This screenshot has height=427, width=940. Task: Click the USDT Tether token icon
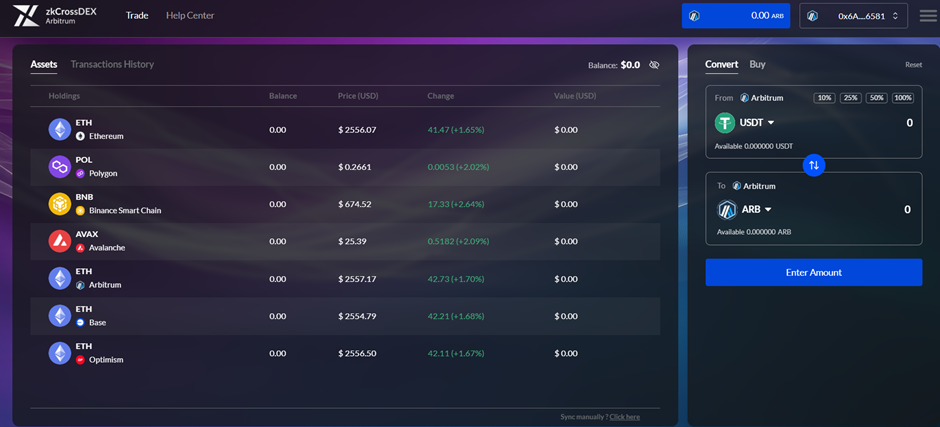click(725, 123)
